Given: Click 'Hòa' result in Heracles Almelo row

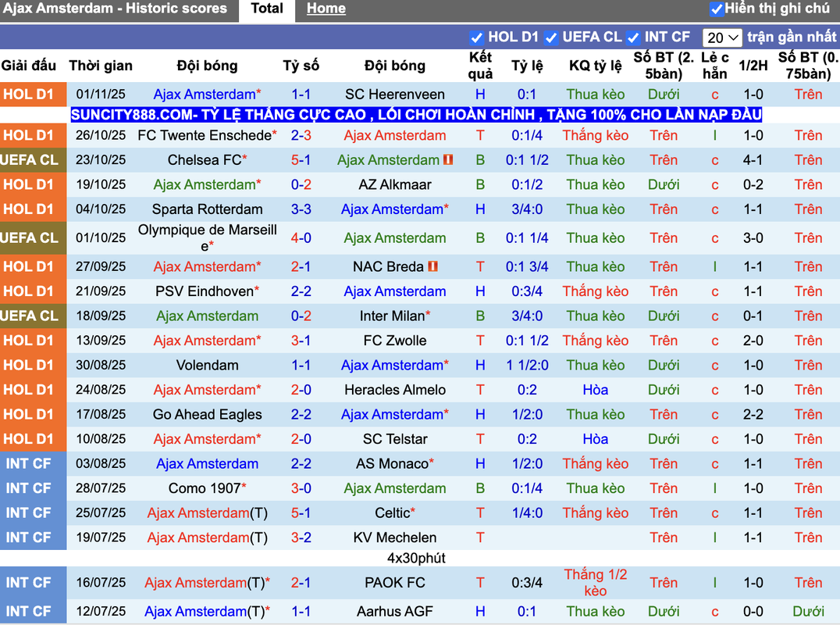Looking at the screenshot, I should [595, 390].
